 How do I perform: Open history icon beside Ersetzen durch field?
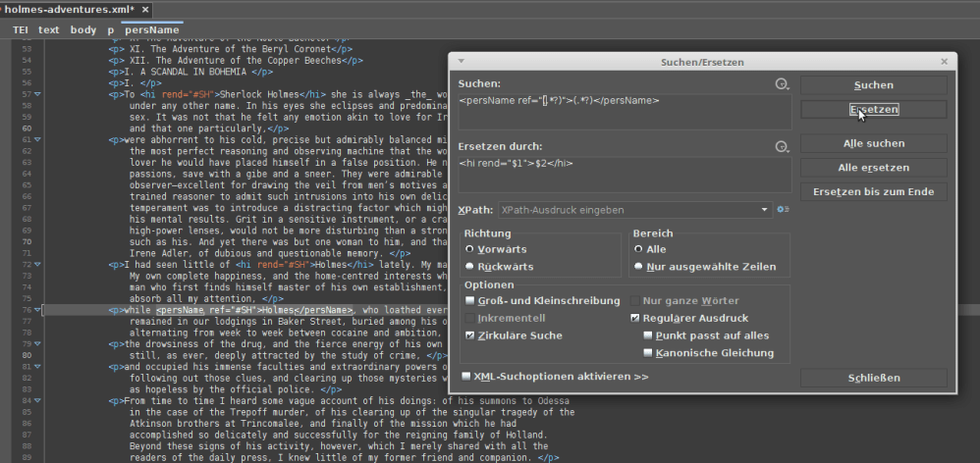782,146
